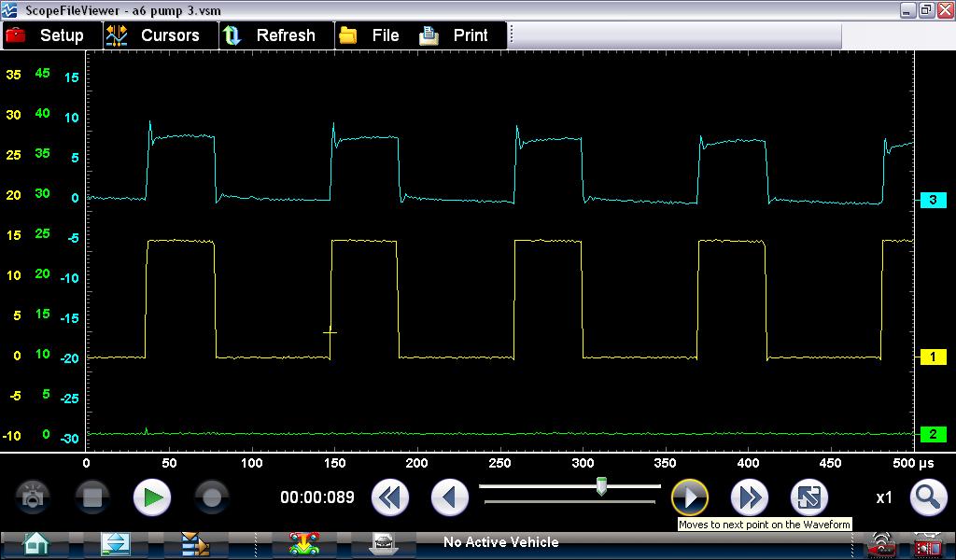Click the expand view icon
Screen dimensions: 956x560
click(x=809, y=497)
